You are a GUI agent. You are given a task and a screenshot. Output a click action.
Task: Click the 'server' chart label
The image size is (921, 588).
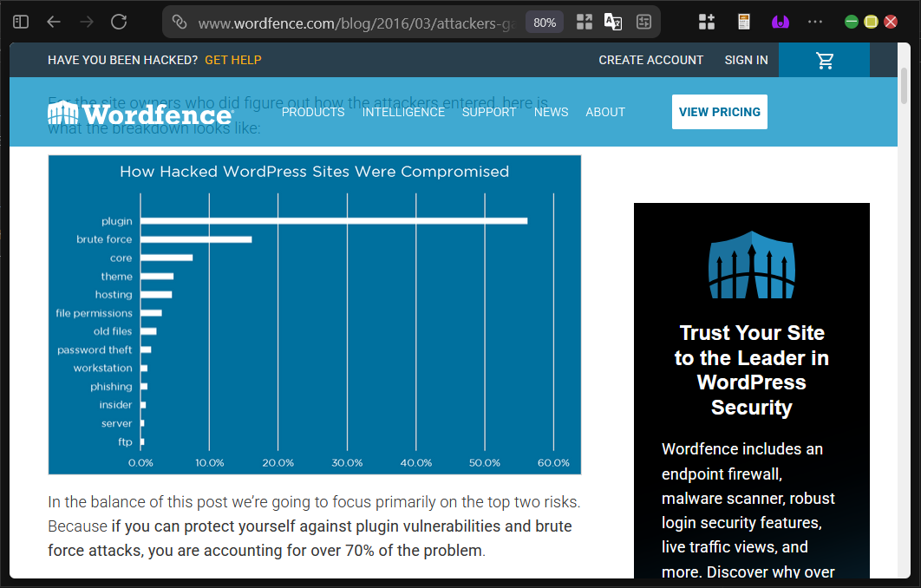117,423
